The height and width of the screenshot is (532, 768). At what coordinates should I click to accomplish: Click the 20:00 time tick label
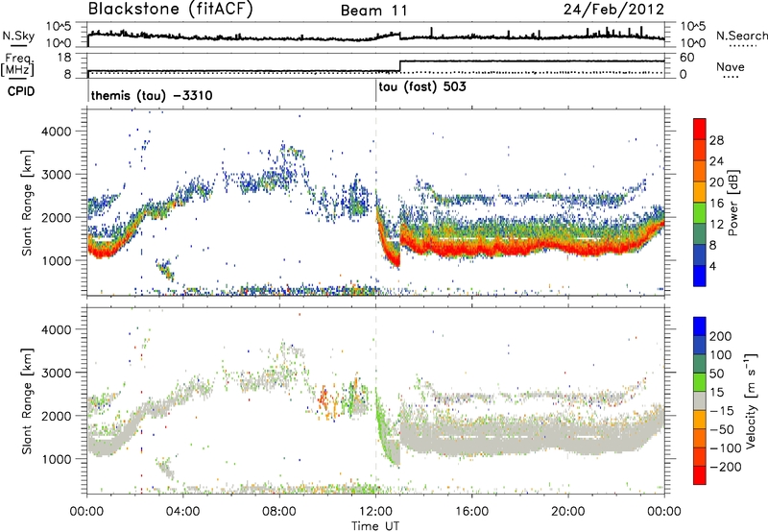(568, 512)
